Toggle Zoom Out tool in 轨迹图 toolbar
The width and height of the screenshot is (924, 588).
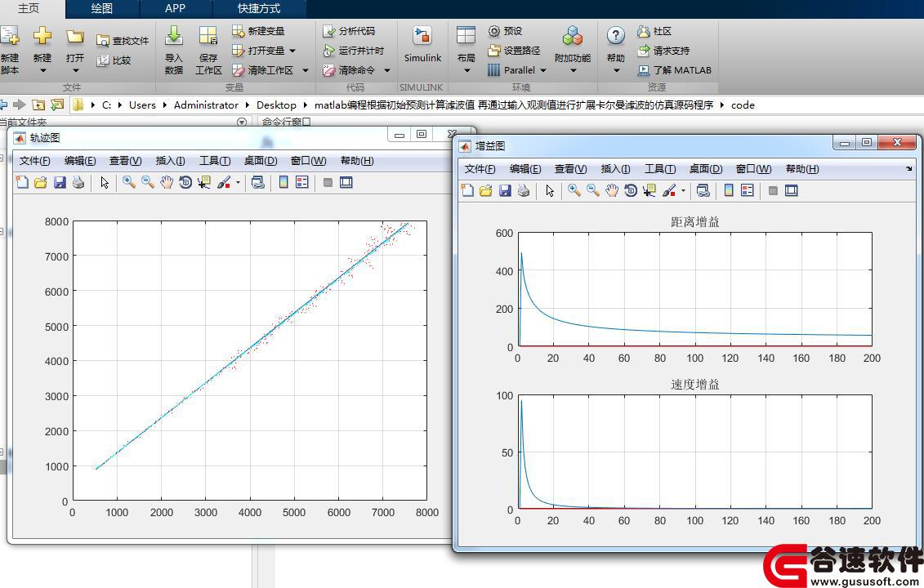click(x=148, y=183)
